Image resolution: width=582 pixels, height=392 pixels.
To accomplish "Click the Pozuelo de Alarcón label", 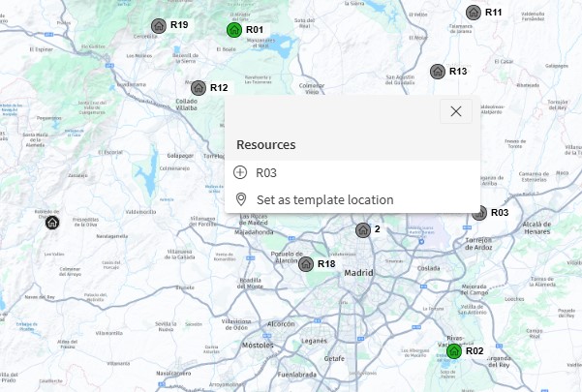I will [x=287, y=257].
